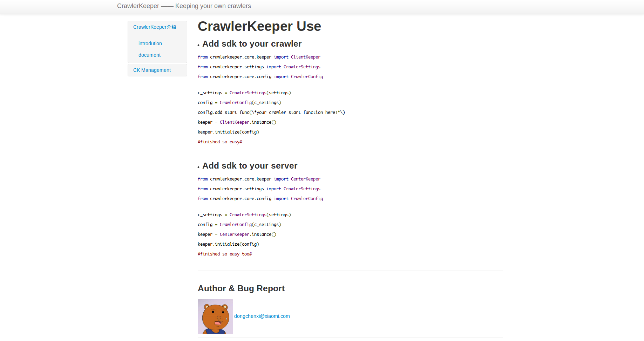Click the CrawlerKeeper Use page heading

pyautogui.click(x=259, y=26)
